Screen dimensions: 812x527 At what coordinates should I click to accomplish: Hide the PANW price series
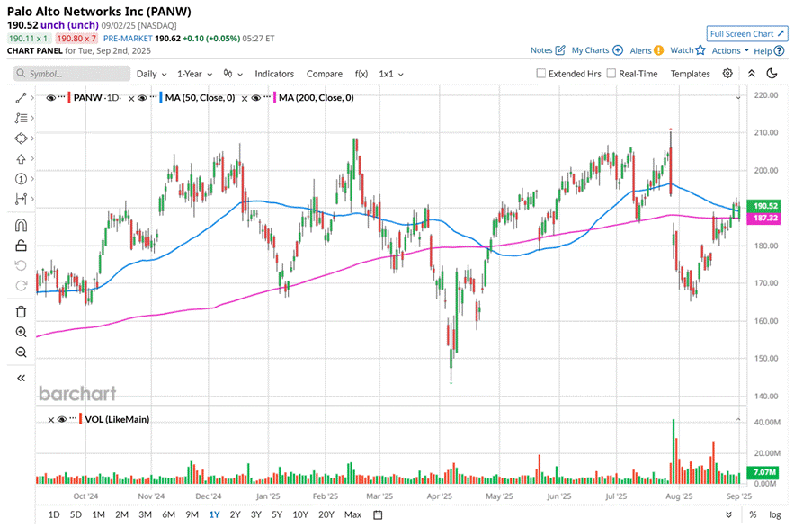50,98
